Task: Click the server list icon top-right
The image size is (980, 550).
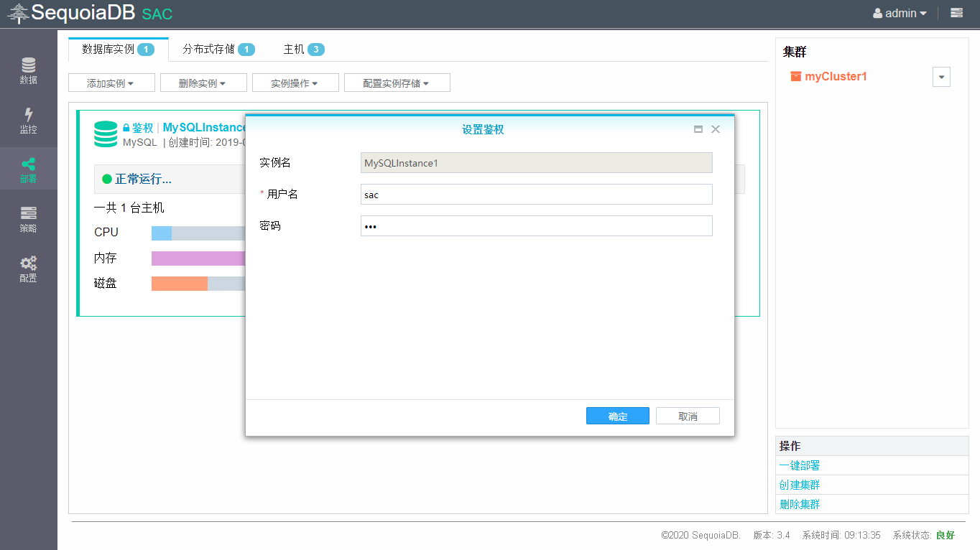Action: coord(956,13)
